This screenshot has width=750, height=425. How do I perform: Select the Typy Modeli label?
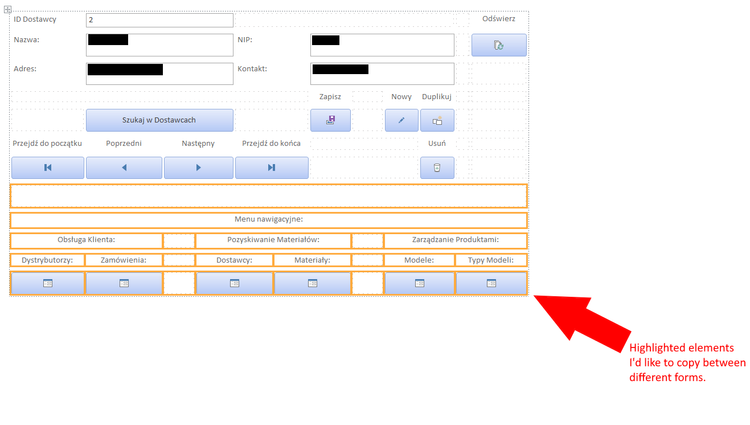click(x=491, y=261)
